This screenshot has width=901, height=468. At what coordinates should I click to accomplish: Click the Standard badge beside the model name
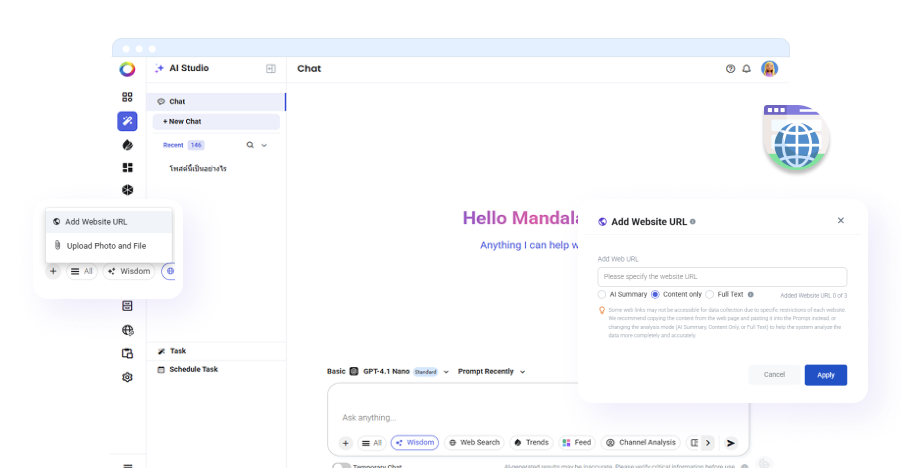425,372
